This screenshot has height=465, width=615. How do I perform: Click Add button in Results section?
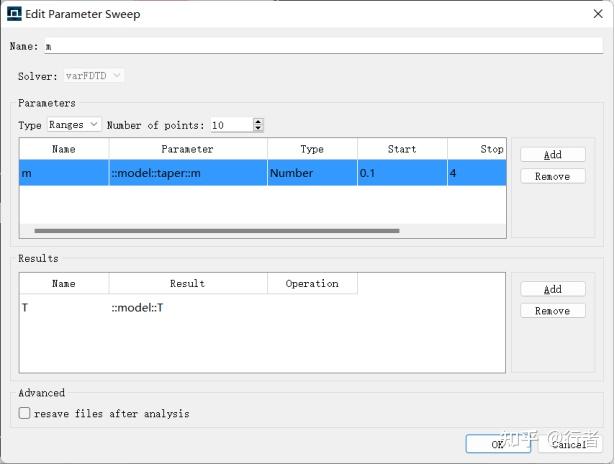tap(552, 289)
